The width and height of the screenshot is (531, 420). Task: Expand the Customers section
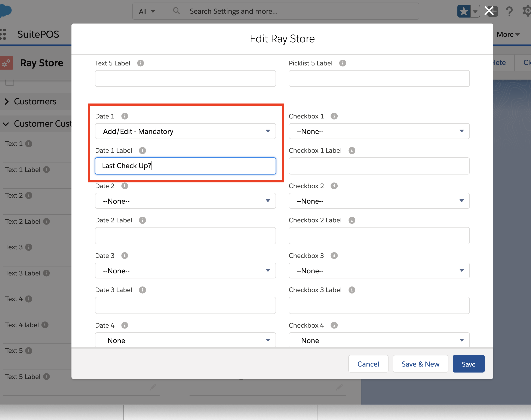tap(7, 102)
